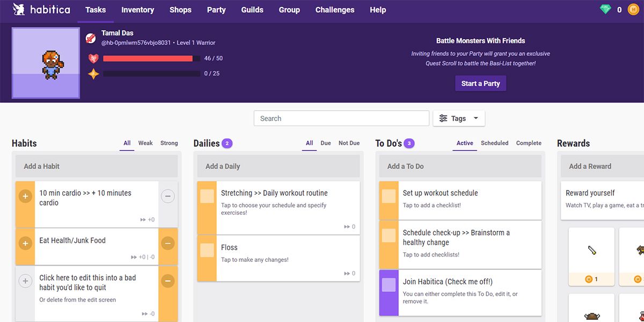Filter dailies by Due

(x=326, y=143)
